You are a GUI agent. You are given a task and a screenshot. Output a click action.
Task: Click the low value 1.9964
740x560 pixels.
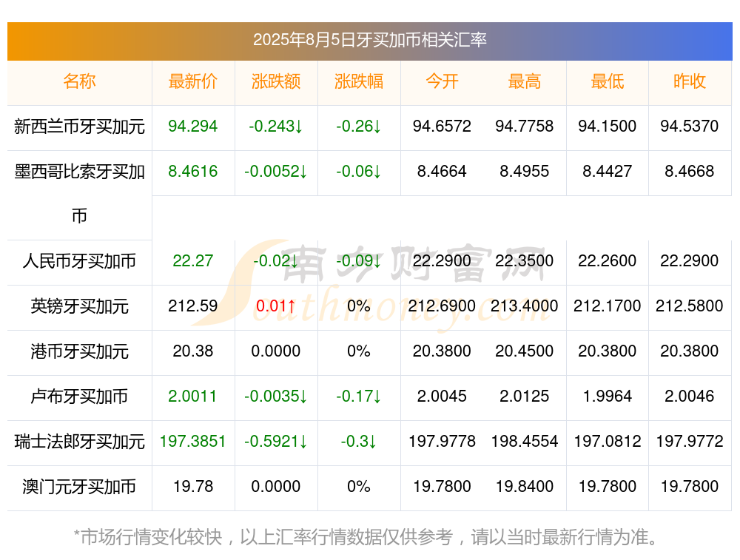click(x=608, y=397)
